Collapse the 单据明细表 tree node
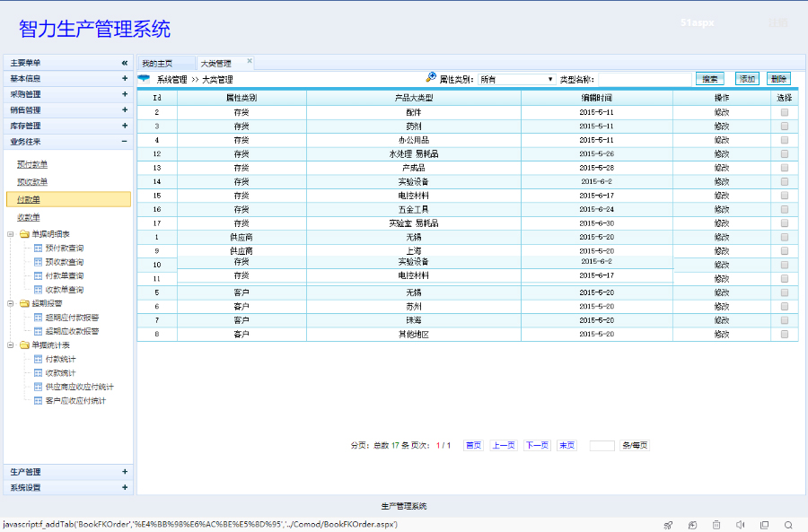 10,234
